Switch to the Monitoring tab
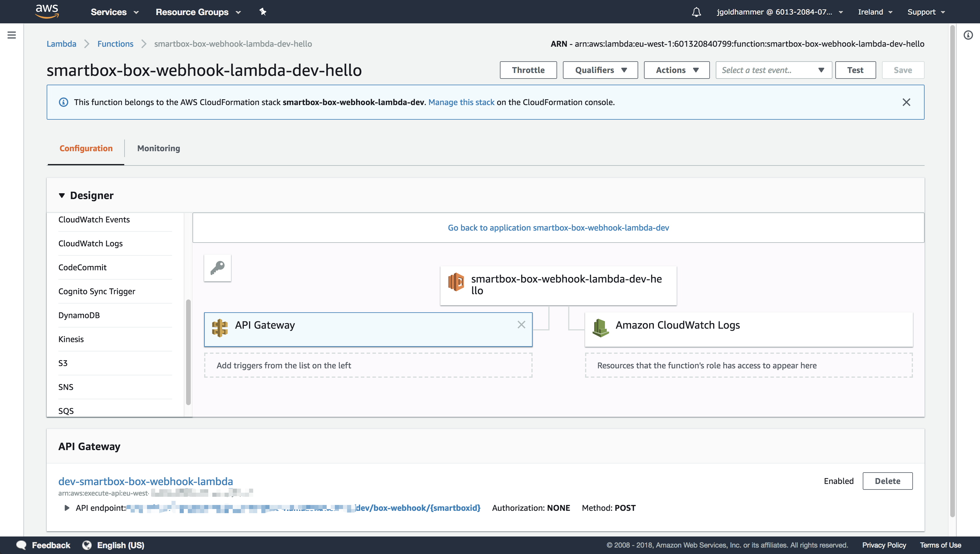The width and height of the screenshot is (980, 554). (x=158, y=148)
